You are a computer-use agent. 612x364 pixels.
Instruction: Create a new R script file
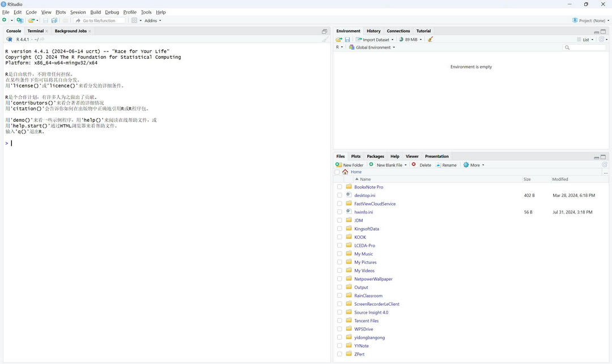[x=5, y=20]
